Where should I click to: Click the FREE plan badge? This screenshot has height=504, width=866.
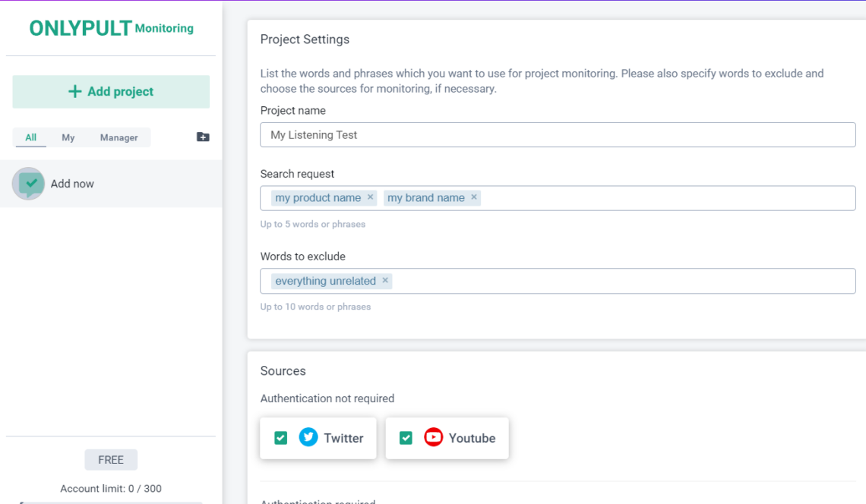point(111,459)
